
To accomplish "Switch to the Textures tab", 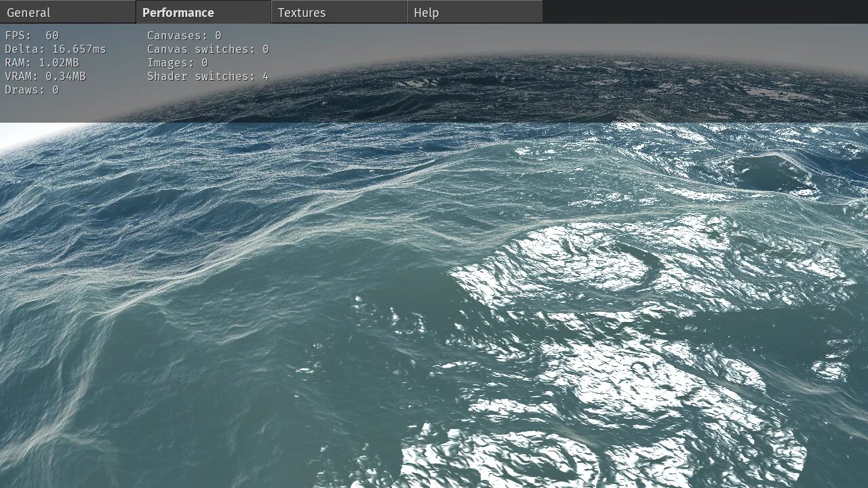I will coord(339,12).
